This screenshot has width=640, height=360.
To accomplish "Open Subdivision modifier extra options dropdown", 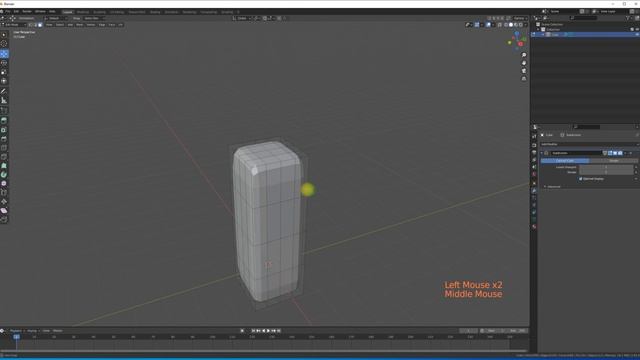I will (626, 153).
